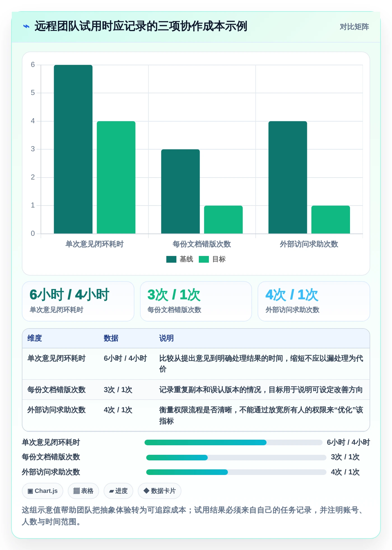The width and height of the screenshot is (392, 550).
Task: Click the 单次意见闭环耗时 chart axis label
Action: (94, 244)
